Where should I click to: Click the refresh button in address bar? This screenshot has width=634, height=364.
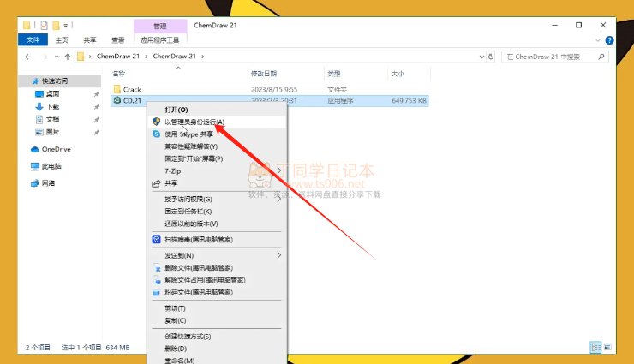[x=491, y=57]
